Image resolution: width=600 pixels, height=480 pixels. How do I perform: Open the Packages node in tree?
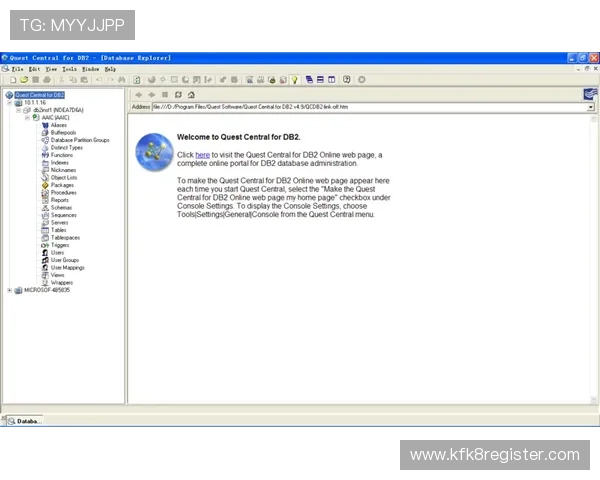(x=62, y=185)
